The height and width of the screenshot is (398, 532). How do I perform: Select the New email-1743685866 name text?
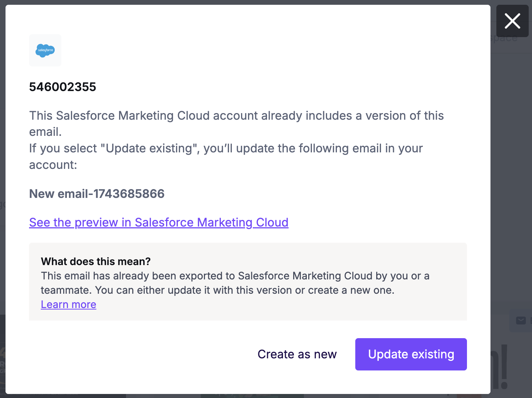[x=97, y=194]
